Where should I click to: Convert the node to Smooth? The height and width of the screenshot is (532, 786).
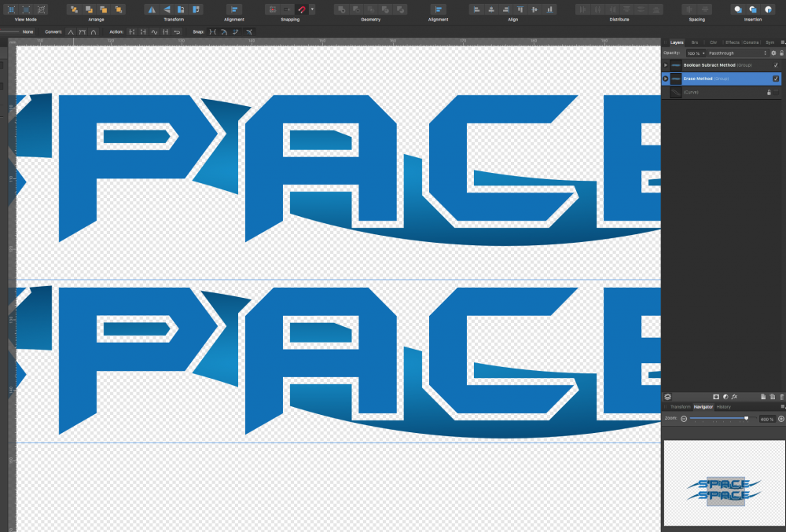point(83,32)
